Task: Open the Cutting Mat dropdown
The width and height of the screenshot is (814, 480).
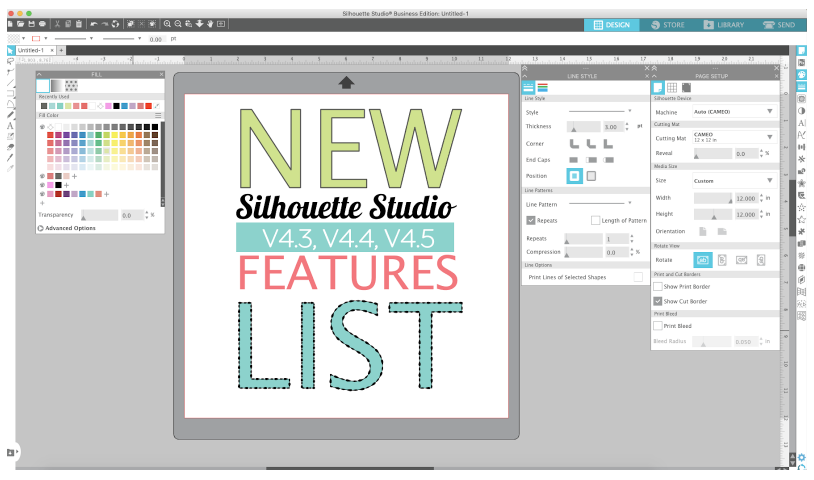Action: pyautogui.click(x=733, y=136)
